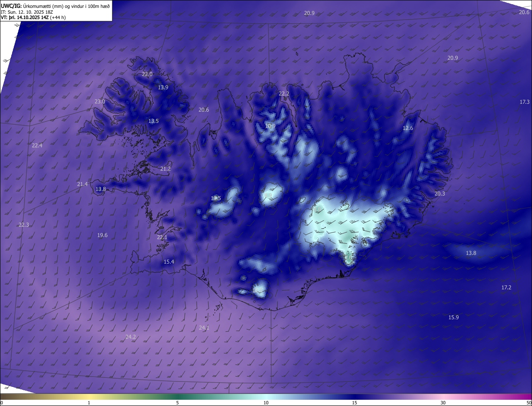Click the colorbar tick label 30
532x406 pixels.
tap(443, 403)
